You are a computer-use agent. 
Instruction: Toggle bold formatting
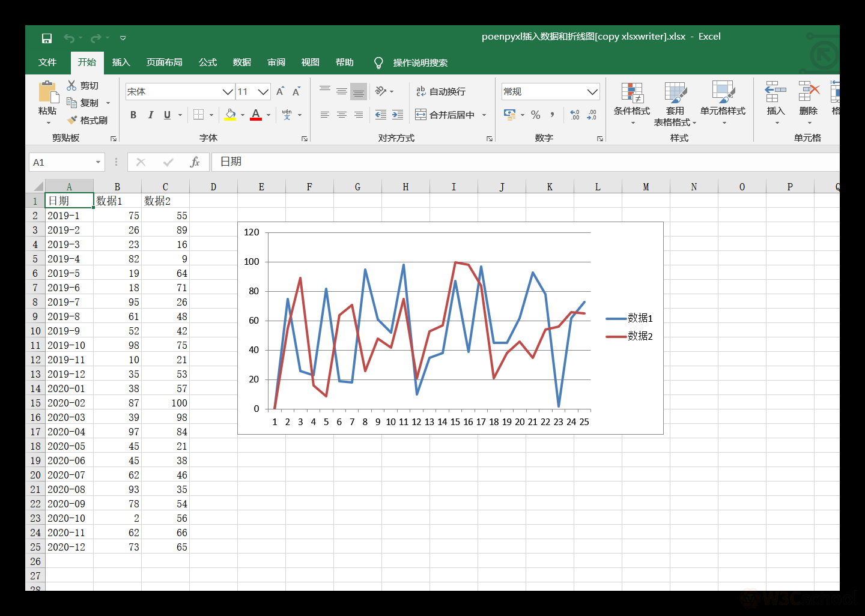133,115
